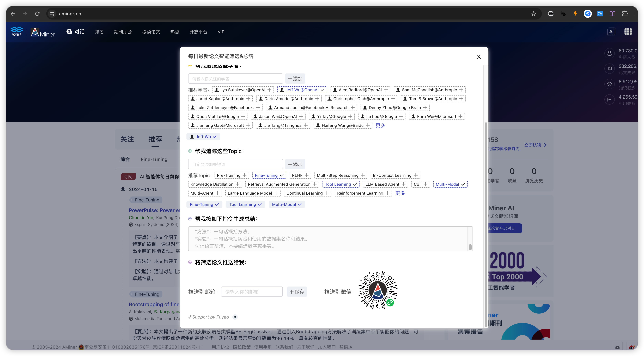The height and width of the screenshot is (356, 644).
Task: Open the apps grid icon in AMiner header
Action: point(628,32)
